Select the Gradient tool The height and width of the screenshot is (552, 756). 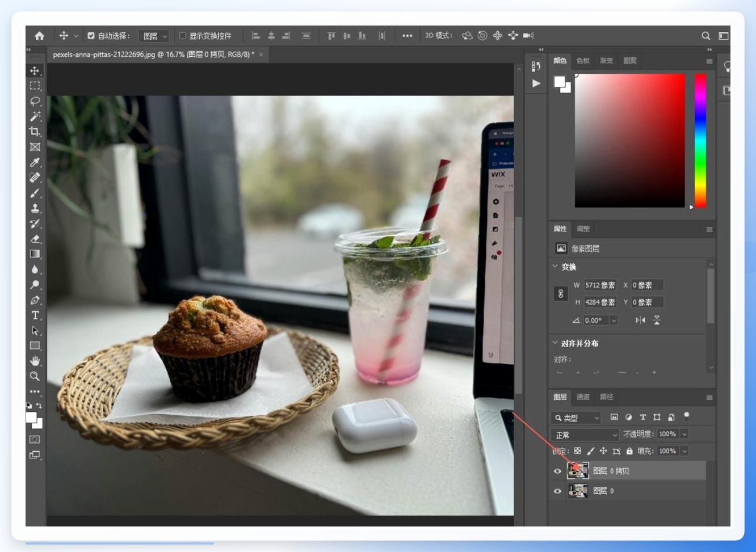tap(35, 254)
